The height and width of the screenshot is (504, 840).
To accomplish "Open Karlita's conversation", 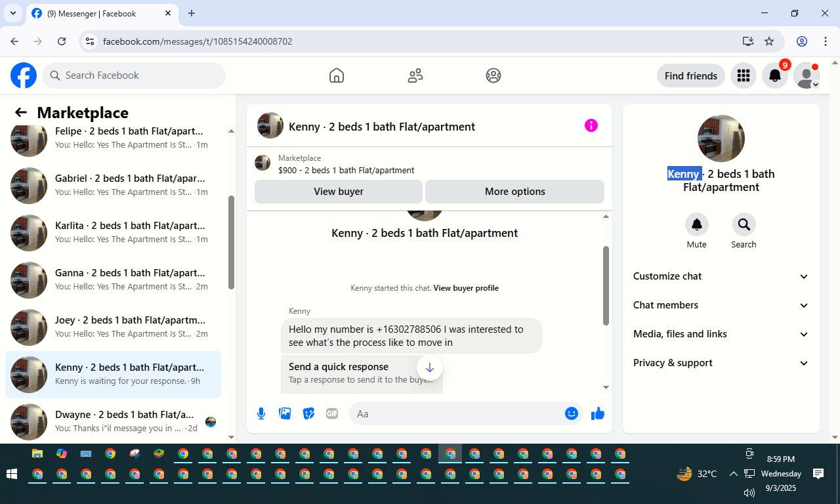I will (113, 233).
